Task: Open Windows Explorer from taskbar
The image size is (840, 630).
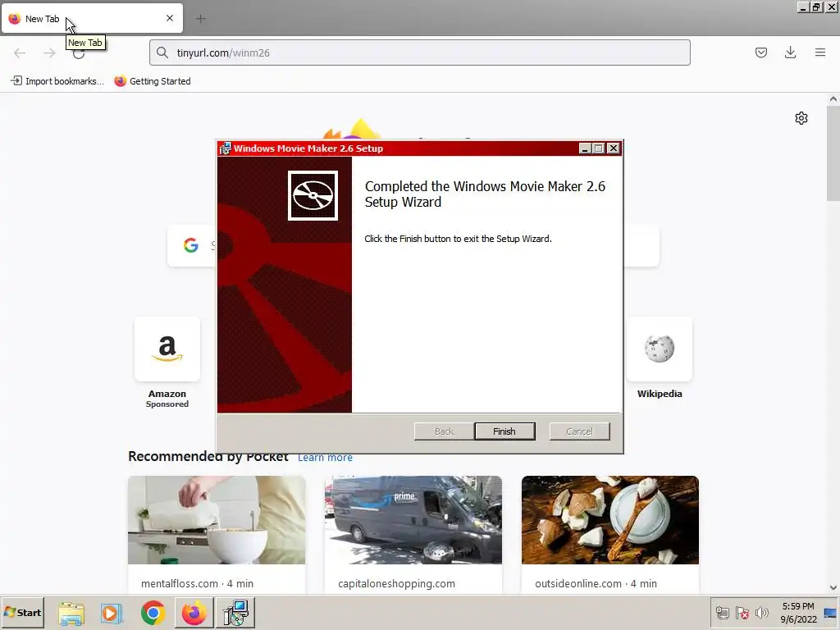Action: pos(71,613)
